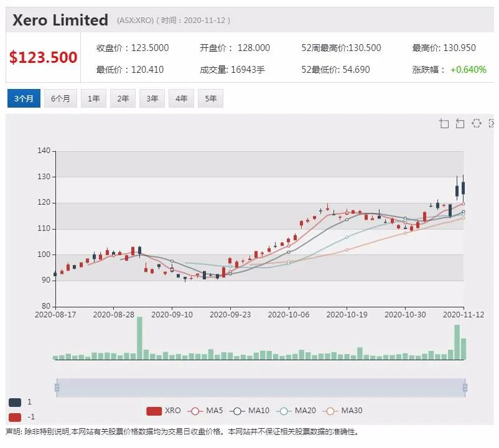Toggle MA20 legend entry
499x448 pixels.
(296, 411)
